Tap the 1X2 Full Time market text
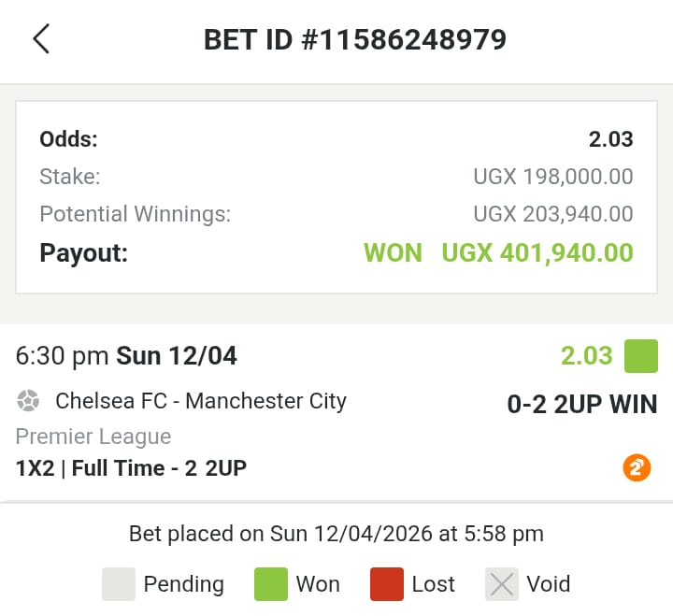The image size is (673, 616). coord(131,468)
